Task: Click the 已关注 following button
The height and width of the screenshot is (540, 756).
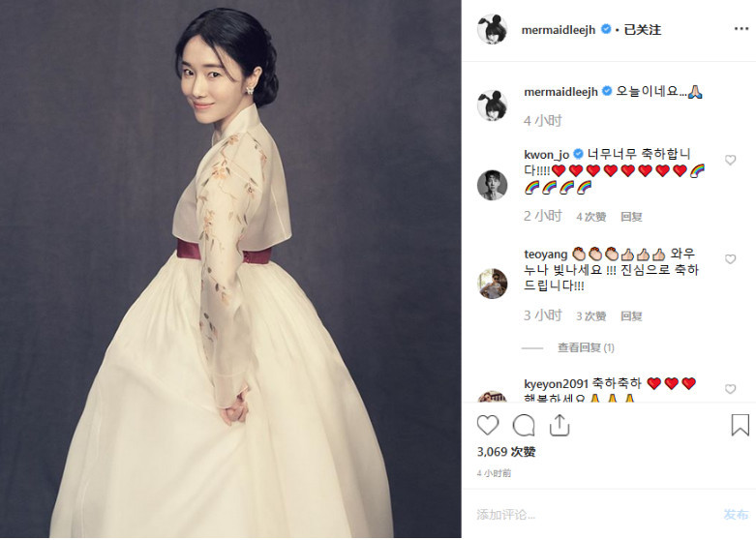Action: (x=642, y=30)
